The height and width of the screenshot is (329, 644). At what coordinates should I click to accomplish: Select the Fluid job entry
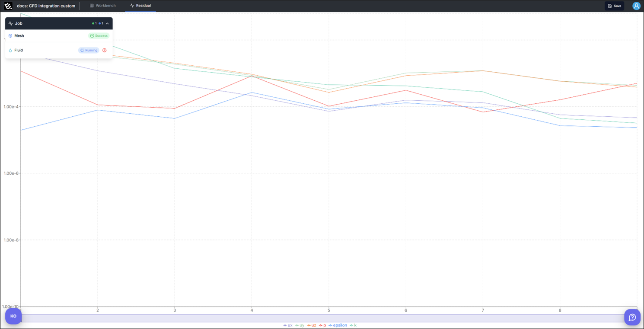pyautogui.click(x=19, y=50)
